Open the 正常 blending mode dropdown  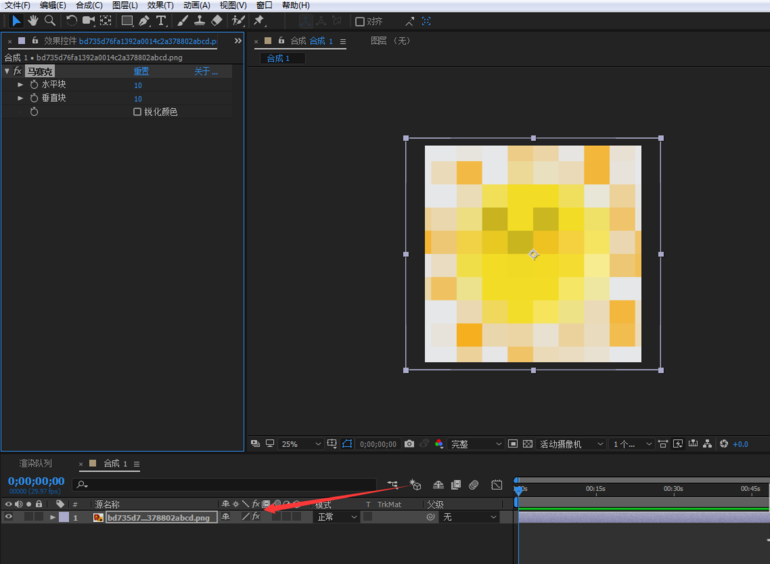337,517
